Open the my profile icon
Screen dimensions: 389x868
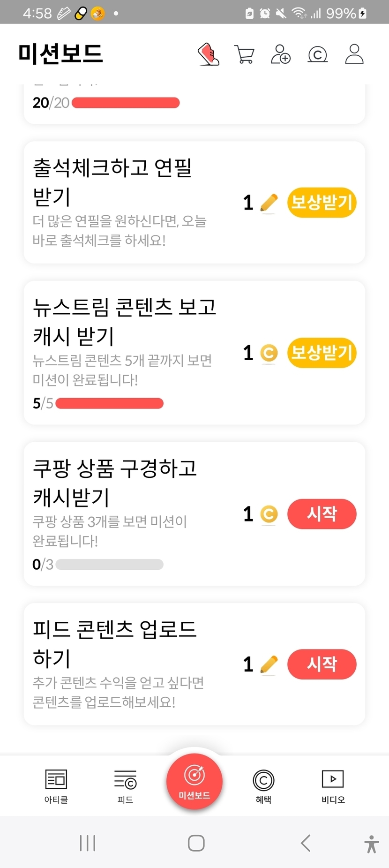click(x=354, y=54)
